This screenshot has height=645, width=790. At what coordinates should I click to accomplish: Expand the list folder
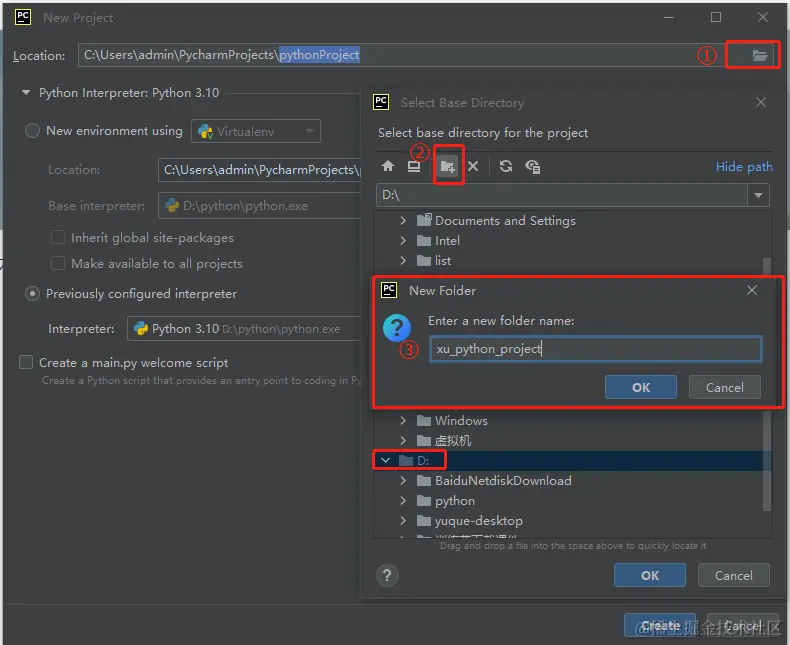tap(403, 261)
